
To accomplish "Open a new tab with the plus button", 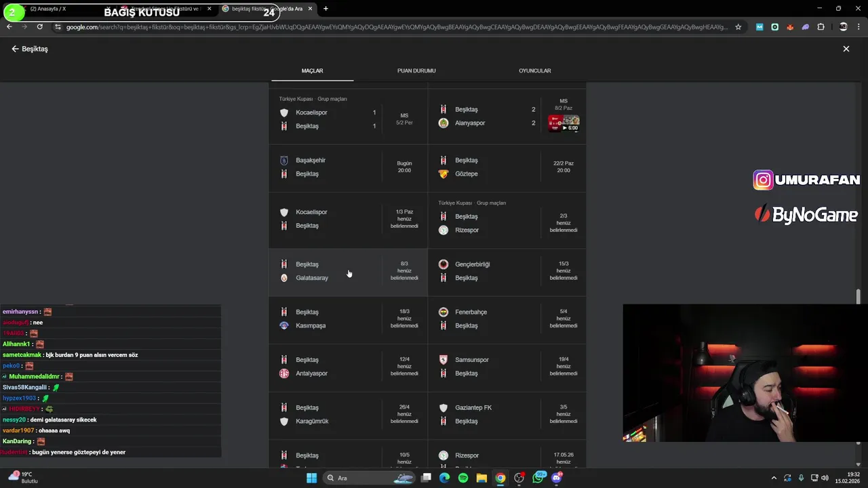I will (x=325, y=9).
